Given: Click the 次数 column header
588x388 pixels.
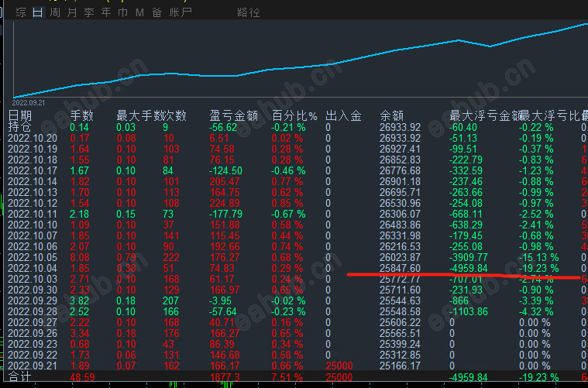Looking at the screenshot, I should tap(175, 116).
